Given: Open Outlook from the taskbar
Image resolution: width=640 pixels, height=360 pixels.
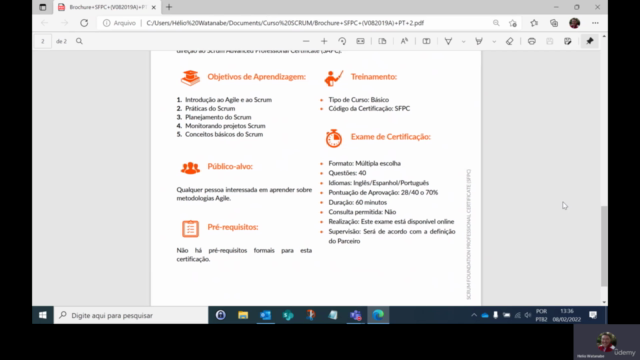Looking at the screenshot, I should 265,315.
